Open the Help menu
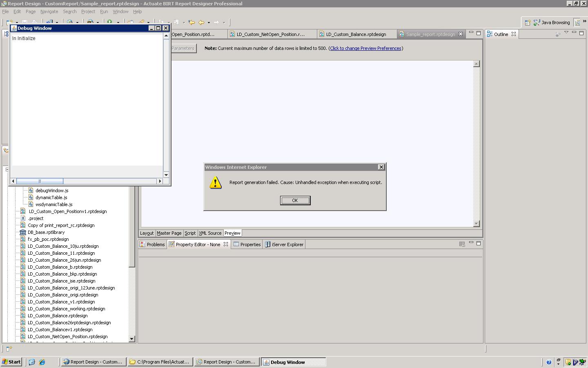This screenshot has width=588, height=368. click(x=138, y=11)
